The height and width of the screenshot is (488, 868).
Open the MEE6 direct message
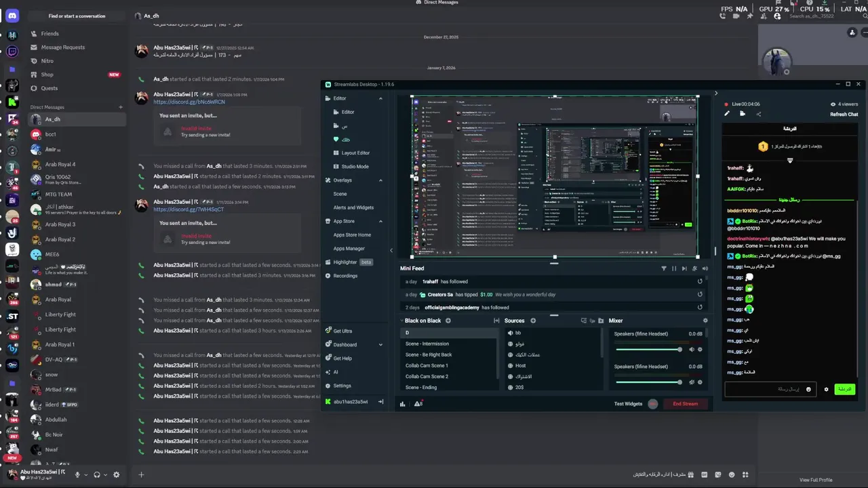[x=77, y=254]
